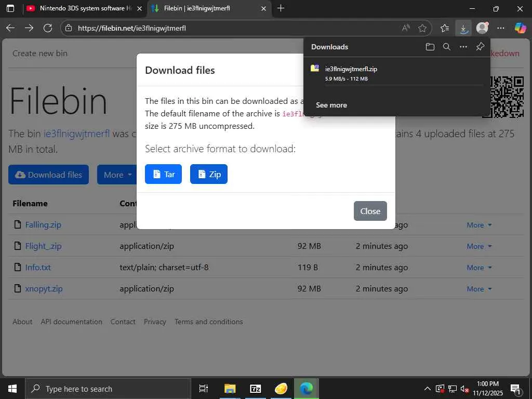Click the Contact footer link
Screen dimensions: 532x399
point(123,322)
